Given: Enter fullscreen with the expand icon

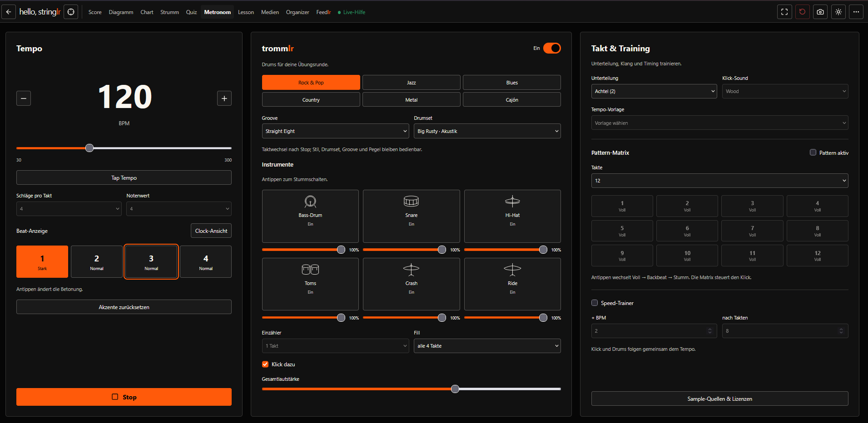Looking at the screenshot, I should coord(784,12).
